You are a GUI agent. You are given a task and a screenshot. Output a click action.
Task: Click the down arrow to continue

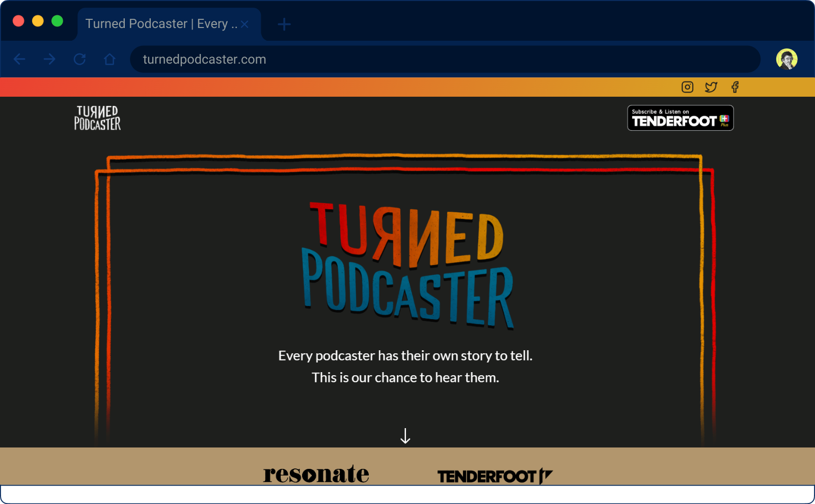click(x=405, y=436)
